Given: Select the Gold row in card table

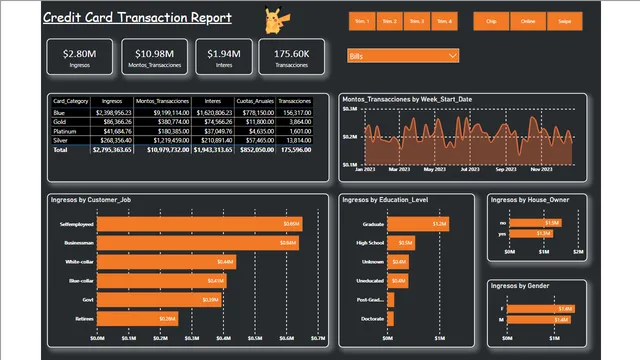Looking at the screenshot, I should click(182, 122).
